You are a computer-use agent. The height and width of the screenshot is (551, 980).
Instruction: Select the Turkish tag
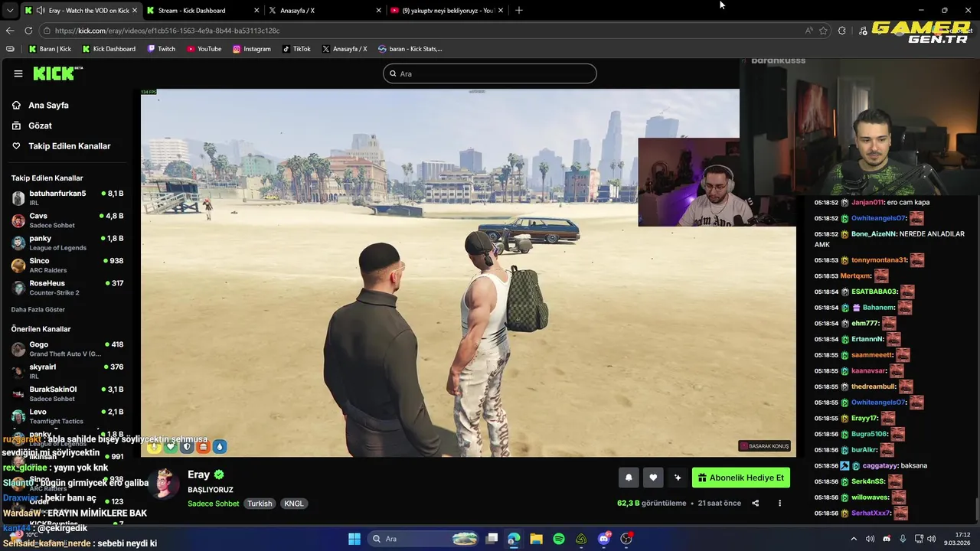(260, 504)
